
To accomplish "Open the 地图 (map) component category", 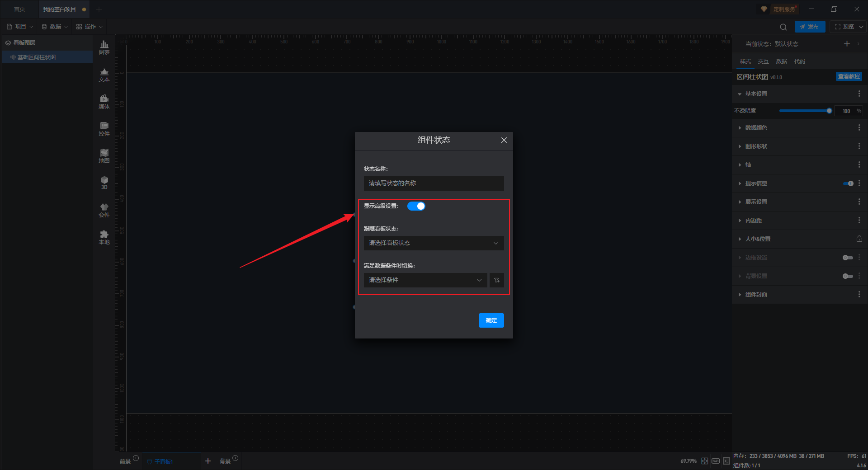I will coord(104,156).
